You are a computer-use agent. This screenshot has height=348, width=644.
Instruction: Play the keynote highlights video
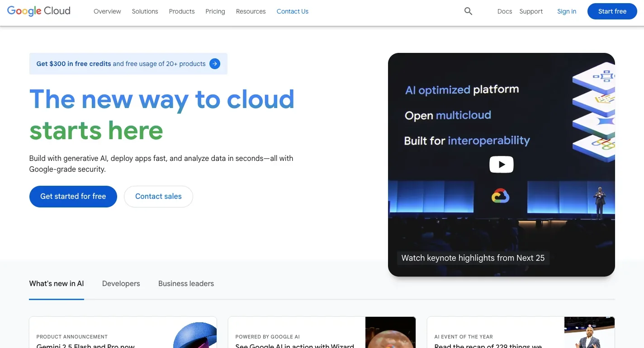click(501, 165)
